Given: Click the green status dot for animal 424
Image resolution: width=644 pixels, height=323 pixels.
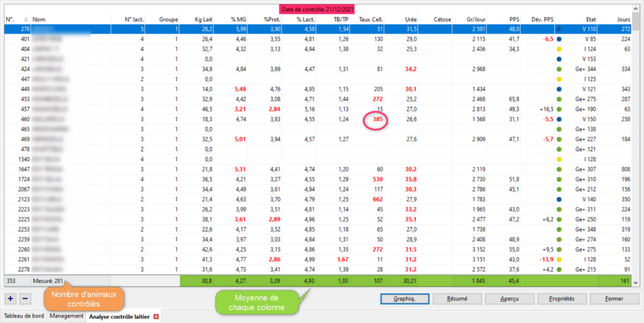Looking at the screenshot, I should (559, 69).
